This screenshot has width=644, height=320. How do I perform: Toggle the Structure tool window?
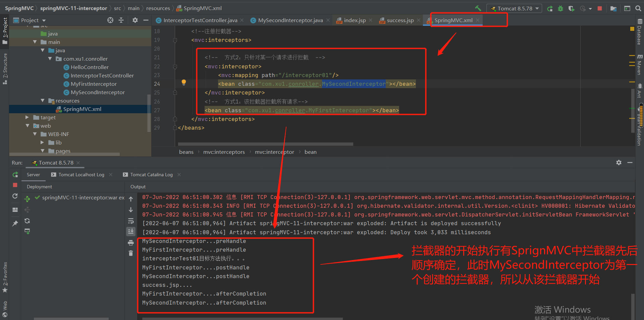pyautogui.click(x=5, y=69)
